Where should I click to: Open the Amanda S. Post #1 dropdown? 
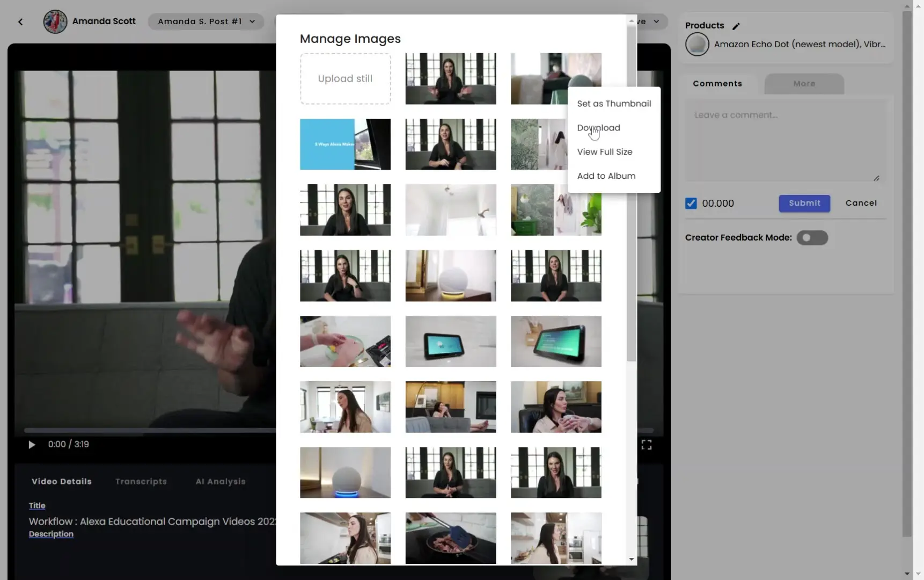206,21
